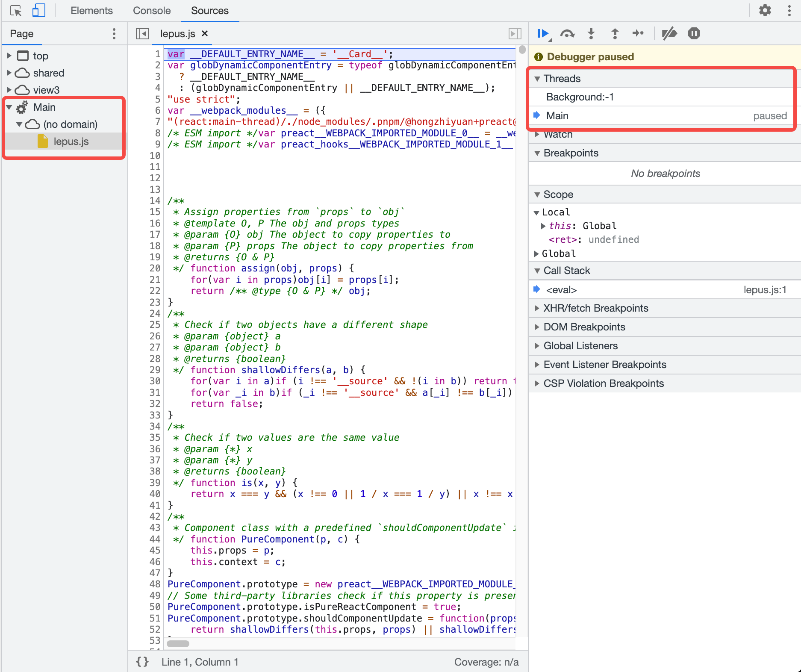
Task: Hide the navigator sidebar
Action: (x=142, y=33)
